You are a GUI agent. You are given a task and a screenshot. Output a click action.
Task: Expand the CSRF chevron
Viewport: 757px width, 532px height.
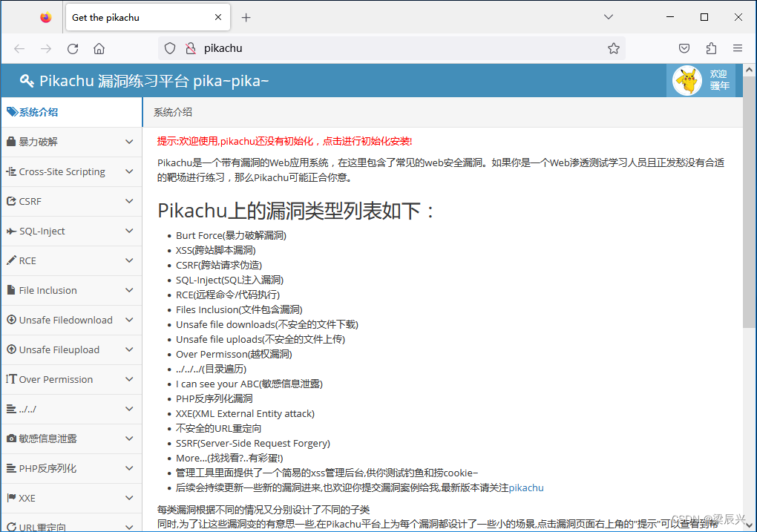pos(129,201)
